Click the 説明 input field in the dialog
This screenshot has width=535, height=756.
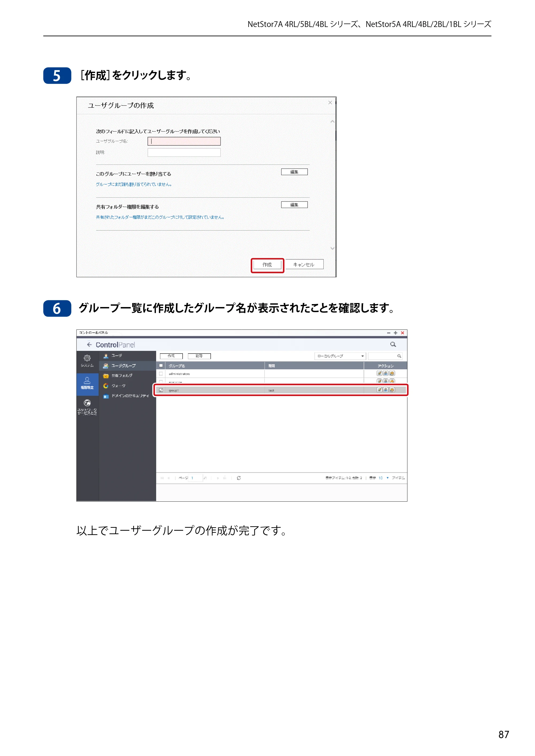tap(184, 152)
